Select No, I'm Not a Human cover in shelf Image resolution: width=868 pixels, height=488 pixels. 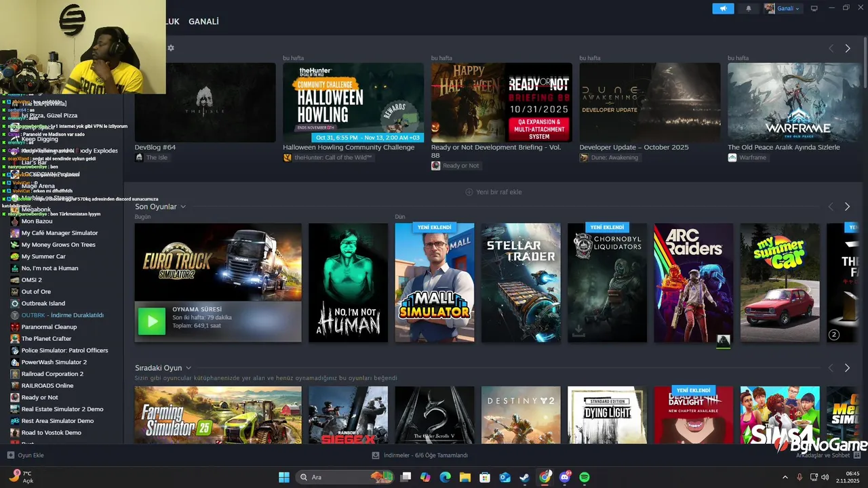click(x=349, y=283)
